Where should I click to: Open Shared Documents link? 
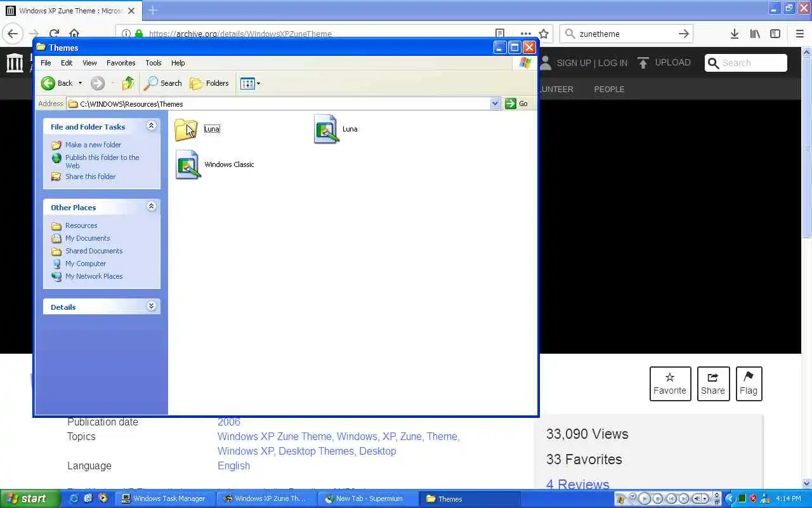click(94, 251)
